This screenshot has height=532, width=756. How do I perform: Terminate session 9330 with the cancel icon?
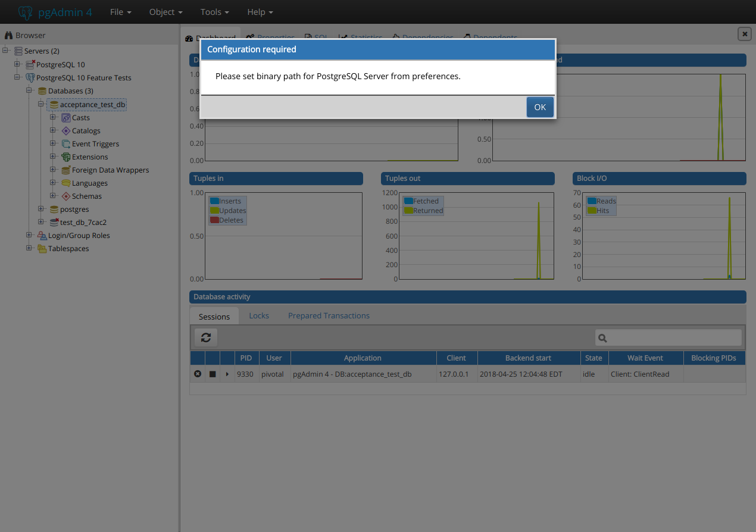pyautogui.click(x=198, y=374)
